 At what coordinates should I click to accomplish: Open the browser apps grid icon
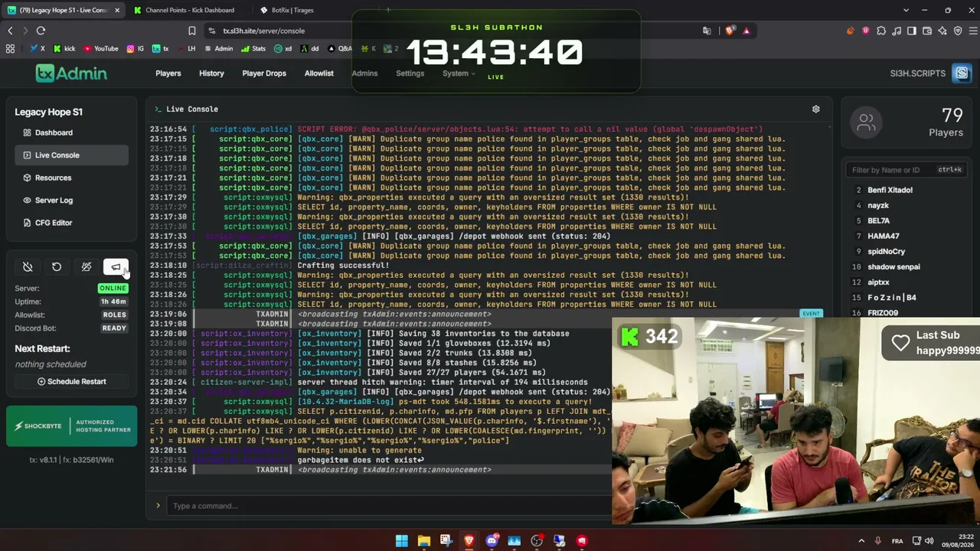[10, 48]
